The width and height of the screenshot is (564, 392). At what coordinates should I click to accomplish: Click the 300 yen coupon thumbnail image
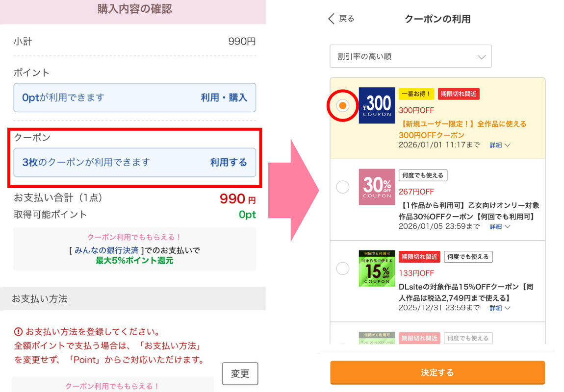pyautogui.click(x=377, y=105)
